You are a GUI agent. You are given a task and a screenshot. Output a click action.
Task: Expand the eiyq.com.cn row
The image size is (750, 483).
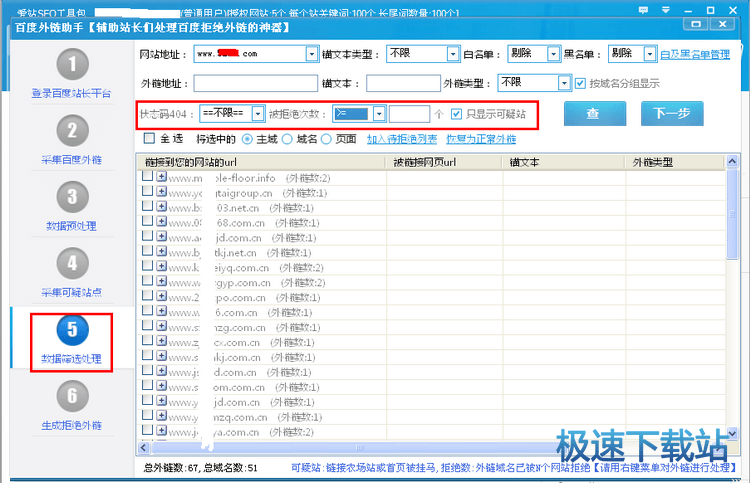tap(161, 266)
